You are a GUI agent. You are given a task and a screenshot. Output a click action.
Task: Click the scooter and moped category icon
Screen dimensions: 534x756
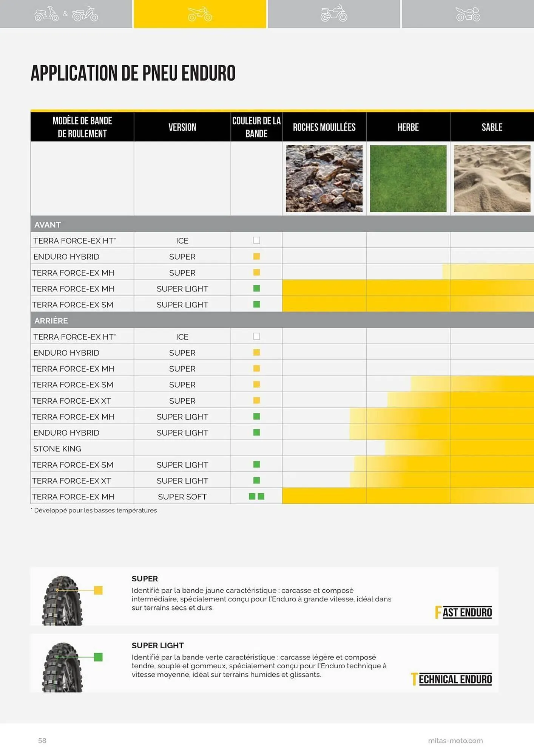click(x=66, y=14)
